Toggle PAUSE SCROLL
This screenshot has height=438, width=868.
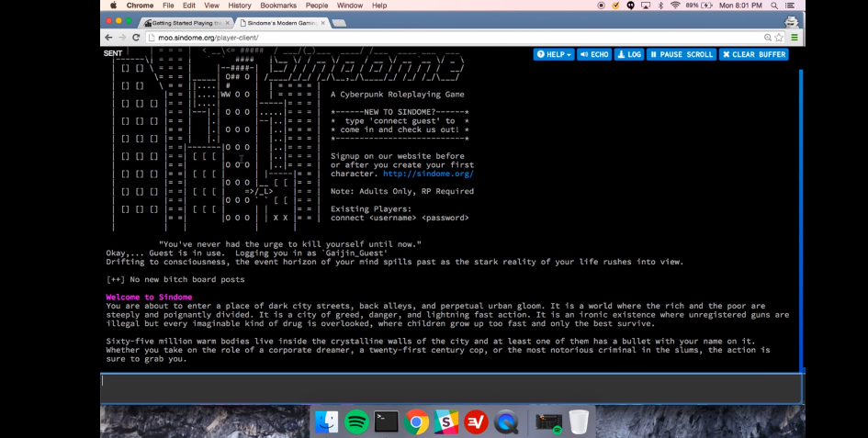point(682,54)
